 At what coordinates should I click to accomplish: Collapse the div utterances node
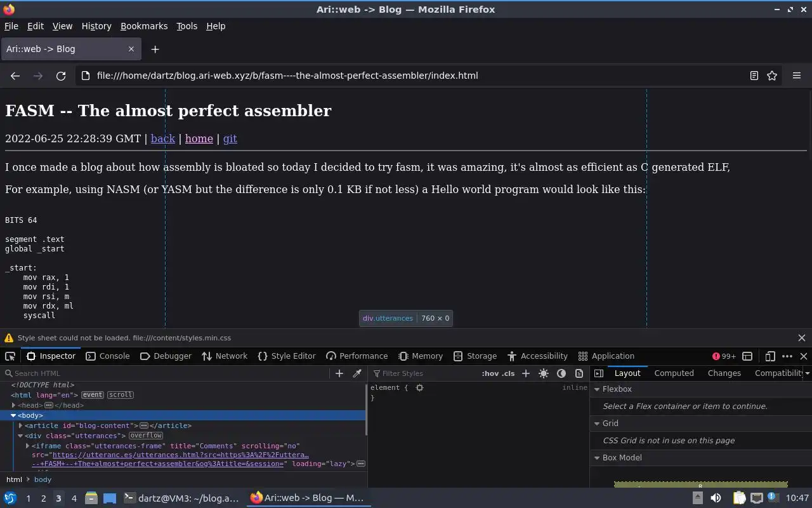pyautogui.click(x=20, y=436)
